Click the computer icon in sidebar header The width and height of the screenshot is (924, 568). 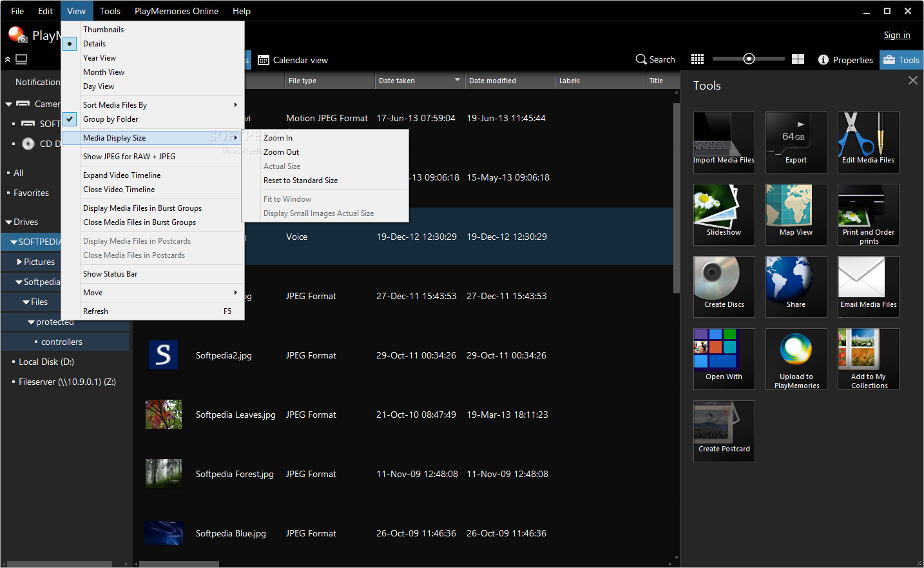(21, 59)
